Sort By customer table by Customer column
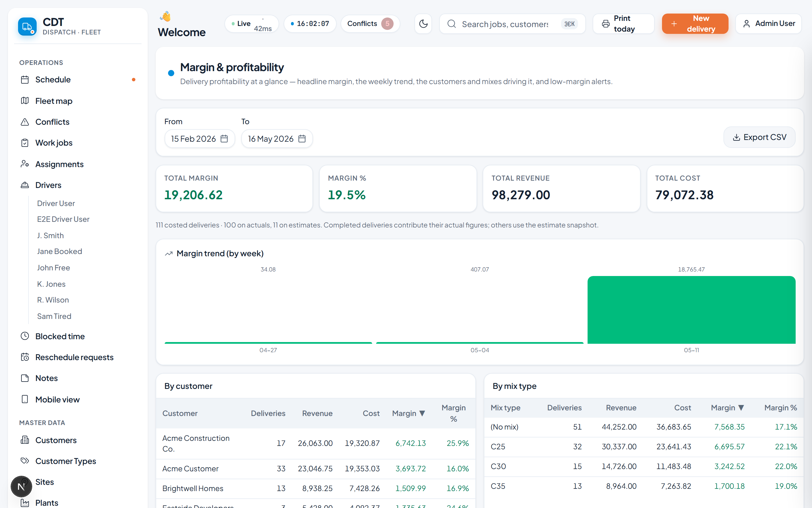Viewport: 812px width, 508px height. (180, 413)
